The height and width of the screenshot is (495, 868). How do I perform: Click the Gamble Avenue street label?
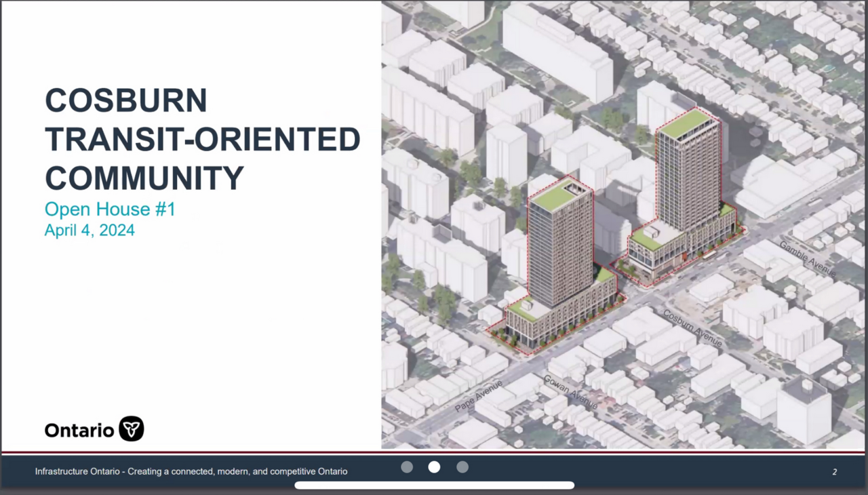pyautogui.click(x=807, y=258)
